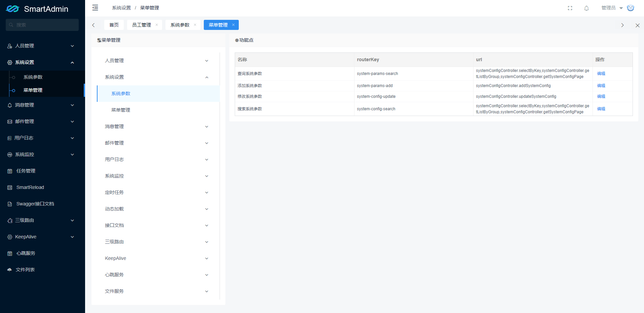Expand the KeepAlive tree node
The height and width of the screenshot is (313, 644).
point(206,258)
